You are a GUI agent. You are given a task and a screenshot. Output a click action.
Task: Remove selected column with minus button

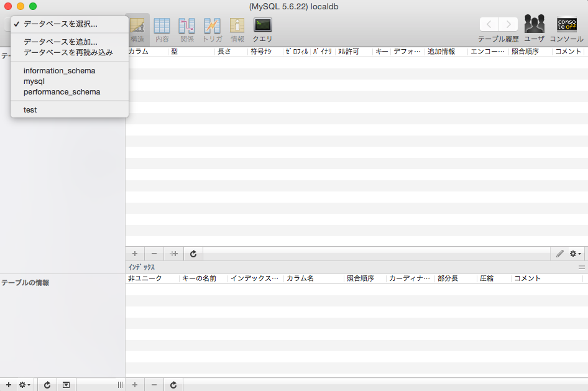(154, 254)
